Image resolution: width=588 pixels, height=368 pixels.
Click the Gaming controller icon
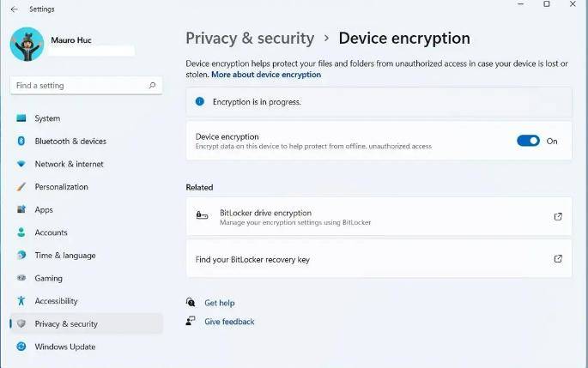tap(21, 278)
